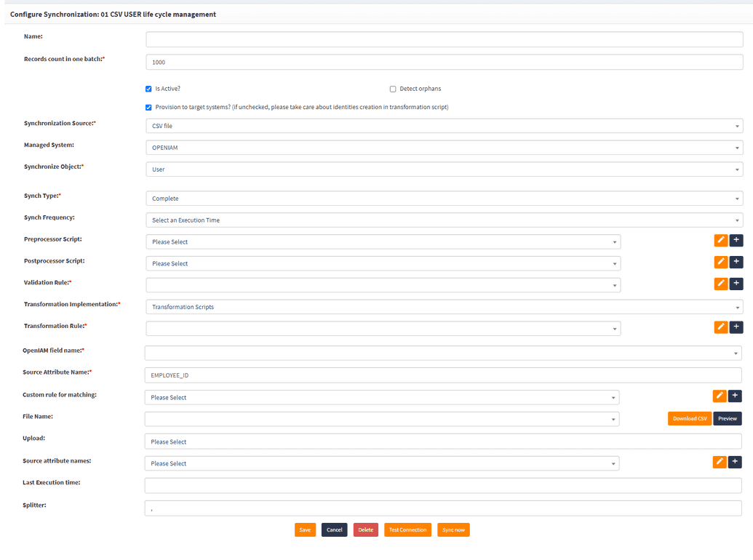Edit the Preprocessor Script with the pencil icon

click(x=720, y=240)
